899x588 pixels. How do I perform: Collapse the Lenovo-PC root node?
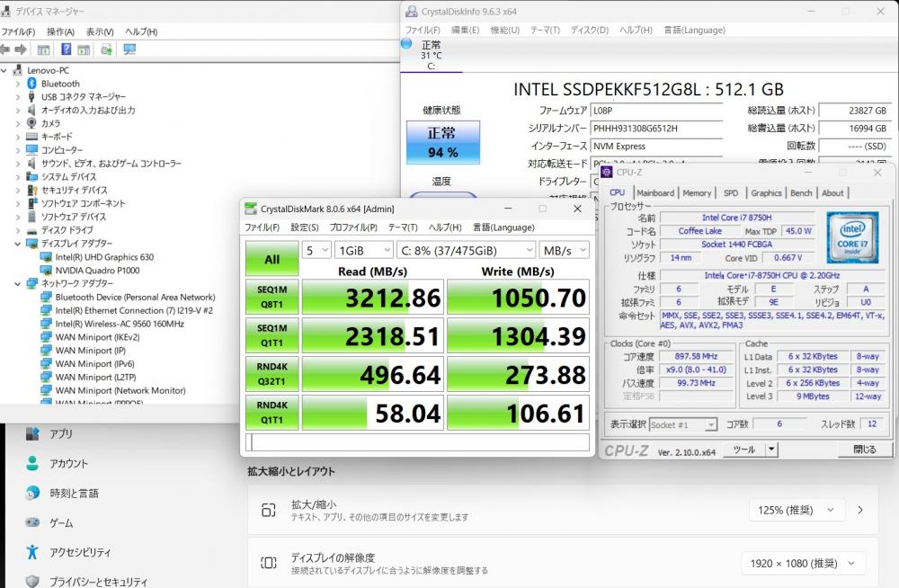click(x=4, y=70)
